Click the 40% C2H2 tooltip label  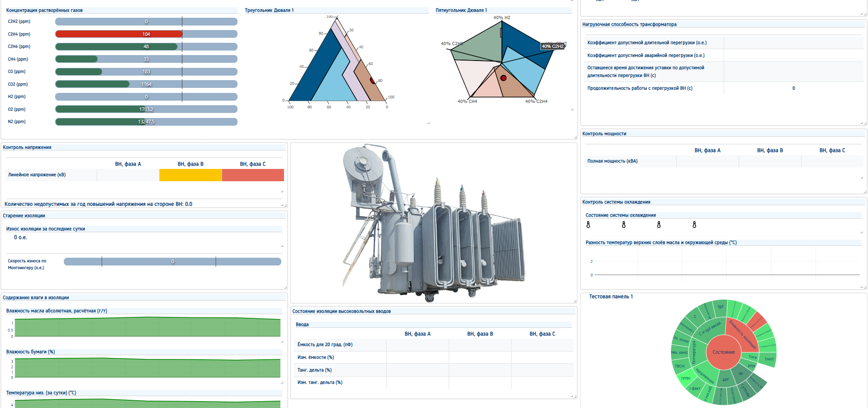(x=553, y=46)
